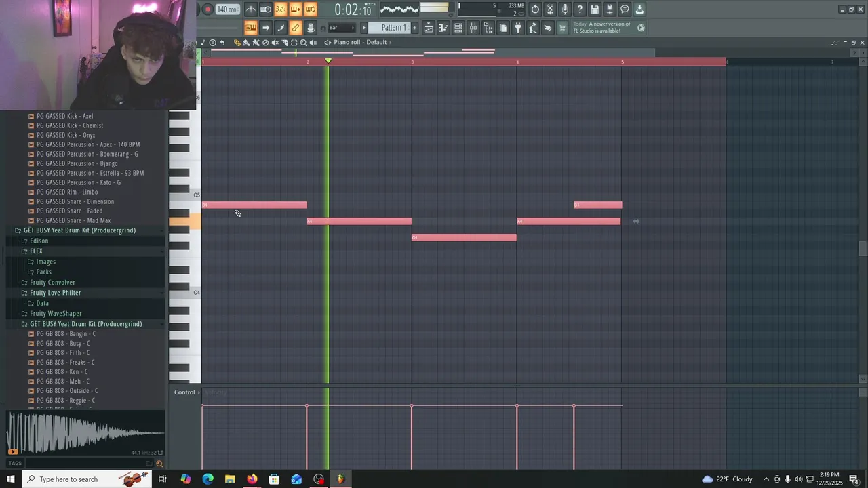Toggle the metronome
Image resolution: width=868 pixels, height=488 pixels.
(x=251, y=9)
